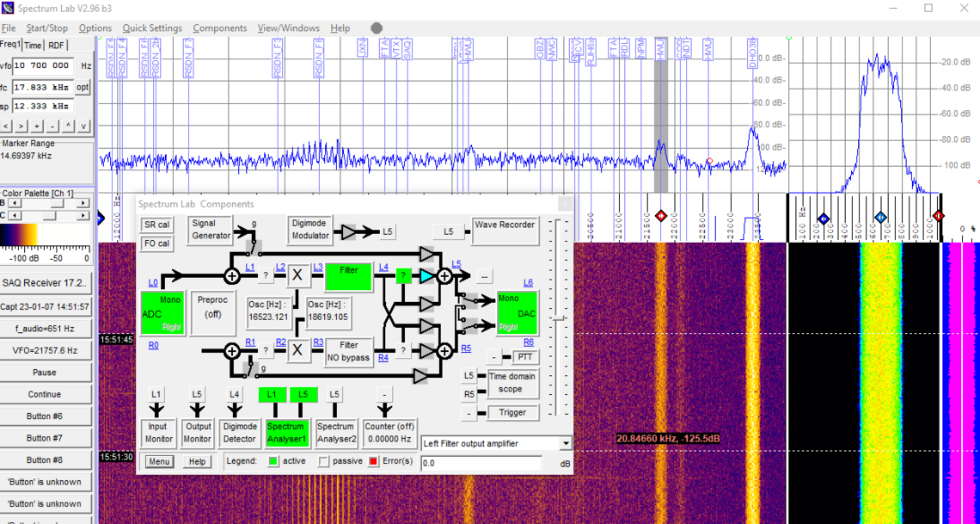Switch to the Time tab
Viewport: 980px width, 524px height.
[34, 45]
